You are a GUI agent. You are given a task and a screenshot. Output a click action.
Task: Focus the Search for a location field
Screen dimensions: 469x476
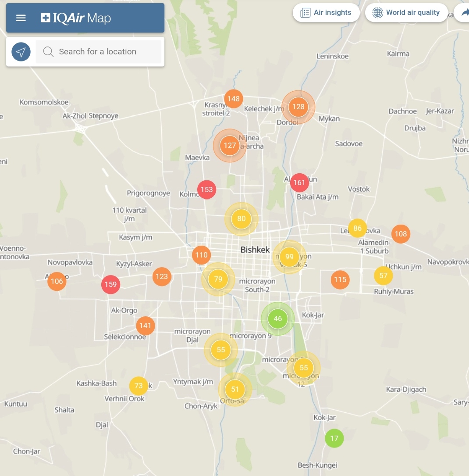click(105, 52)
